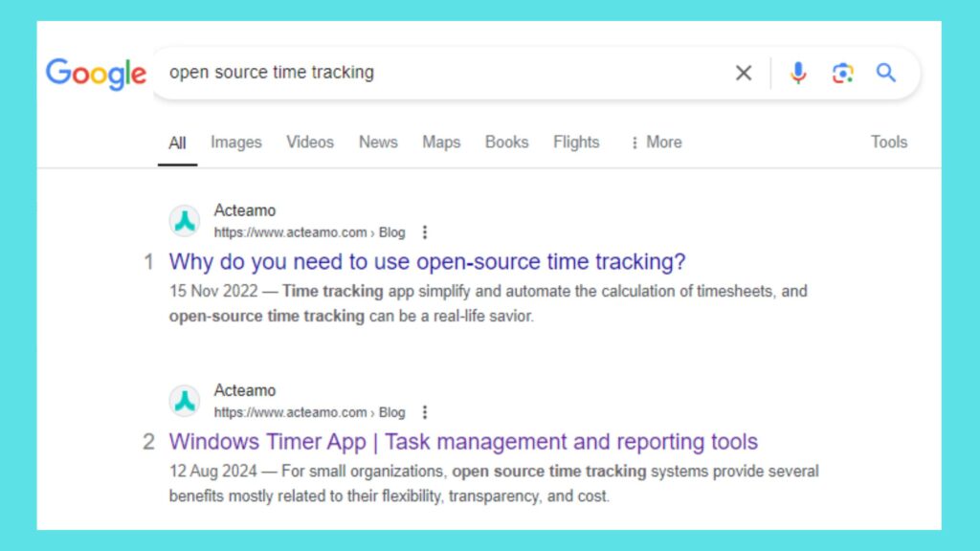
Task: Open three-dot options for first result
Action: pyautogui.click(x=425, y=232)
